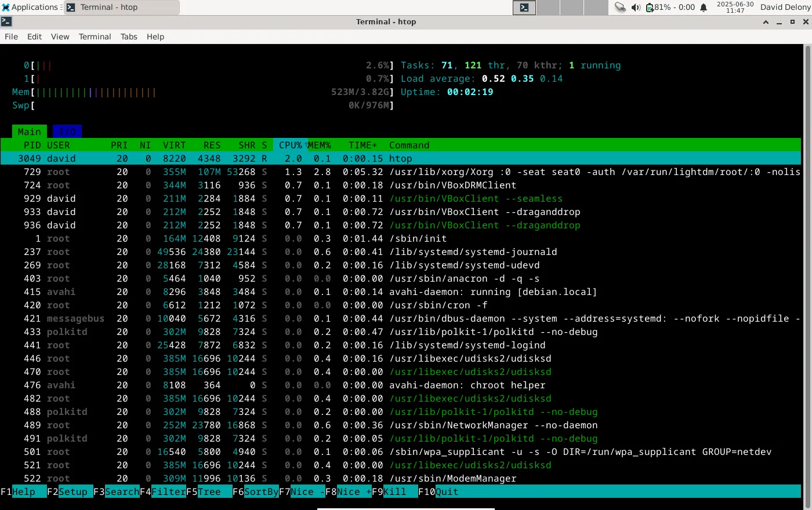Toggle htop Tree view with F5
The width and height of the screenshot is (812, 510).
(x=209, y=491)
